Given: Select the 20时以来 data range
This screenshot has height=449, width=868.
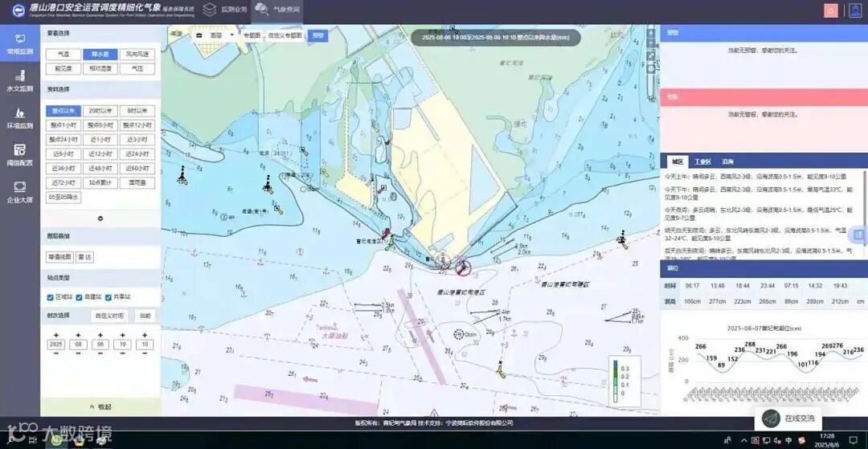Looking at the screenshot, I should point(100,111).
